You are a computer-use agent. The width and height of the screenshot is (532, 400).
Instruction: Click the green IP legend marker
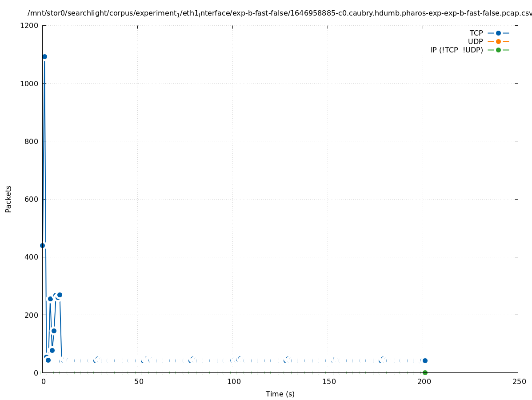[498, 50]
